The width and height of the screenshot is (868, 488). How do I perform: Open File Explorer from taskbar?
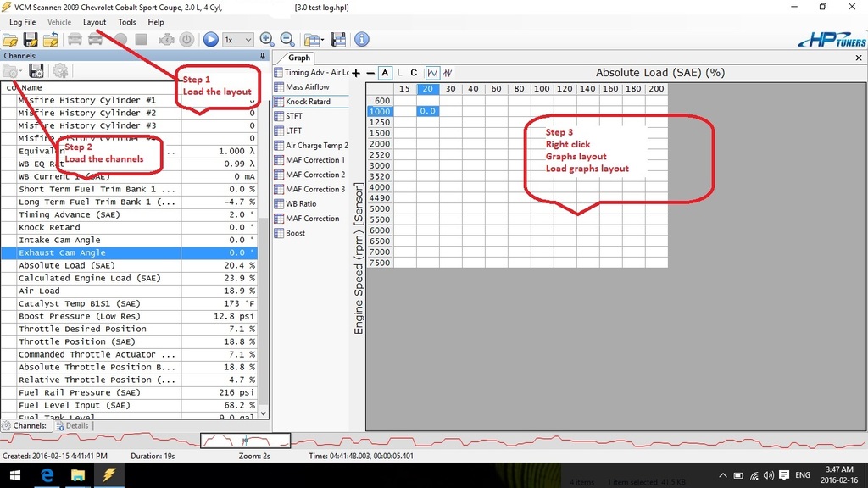[77, 475]
